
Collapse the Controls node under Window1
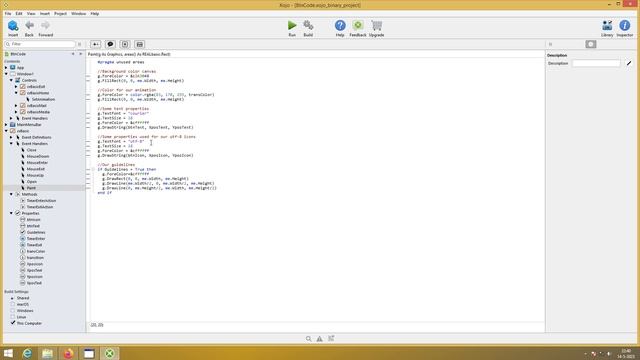[11, 80]
